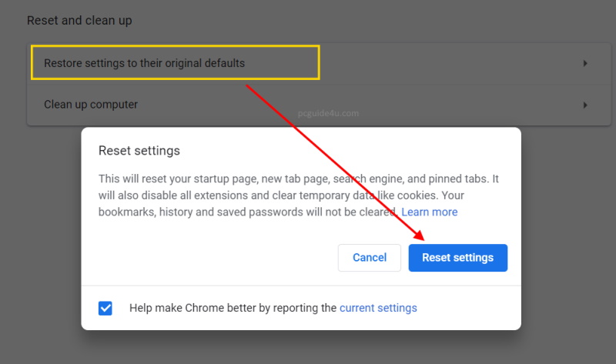This screenshot has height=364, width=616.
Task: Click the red arrow's arrowhead tip
Action: (x=423, y=239)
